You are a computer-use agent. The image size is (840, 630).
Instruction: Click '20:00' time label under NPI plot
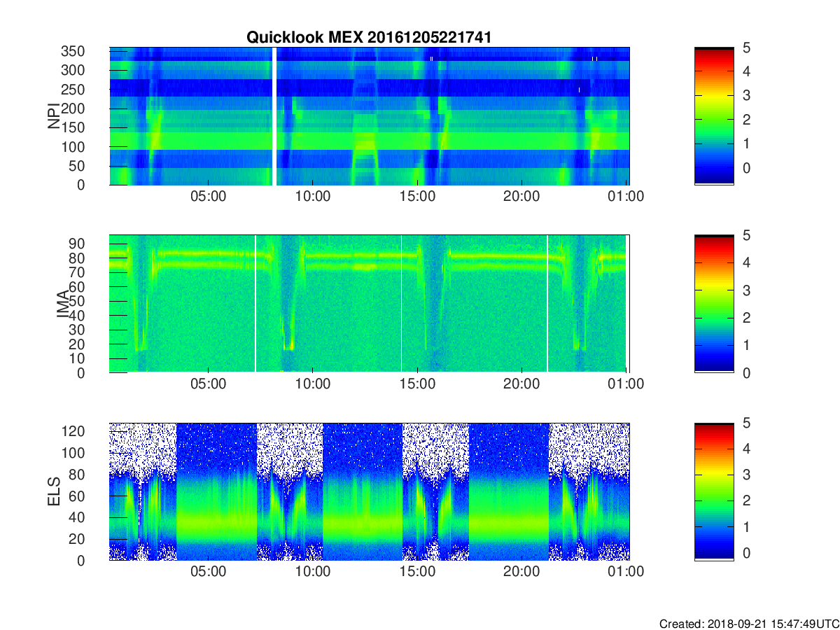point(521,196)
